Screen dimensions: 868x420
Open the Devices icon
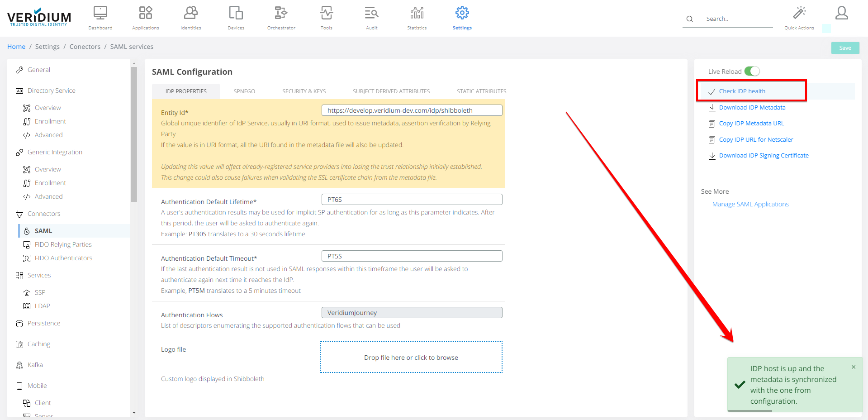(236, 14)
